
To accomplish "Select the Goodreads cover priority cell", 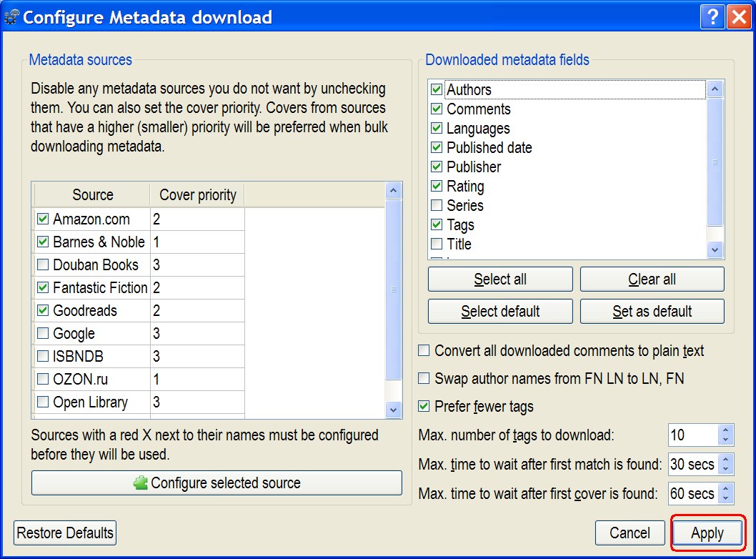I will (197, 310).
